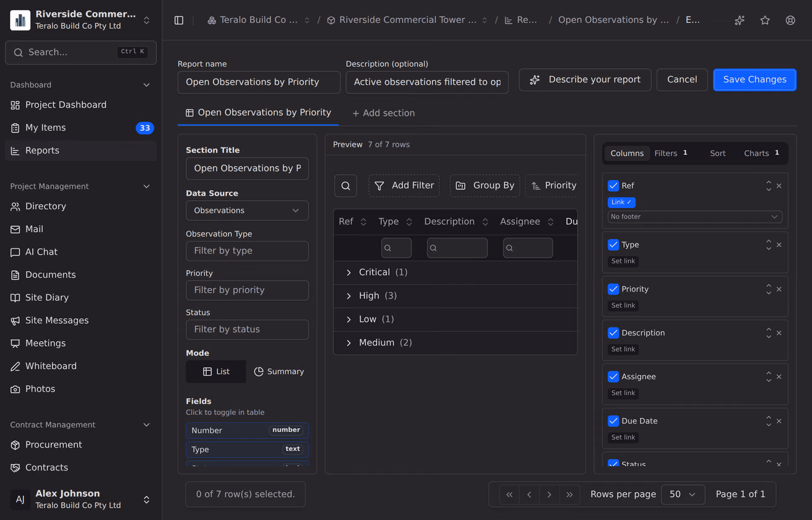The image size is (812, 520).
Task: Click the Cancel button
Action: (x=682, y=80)
